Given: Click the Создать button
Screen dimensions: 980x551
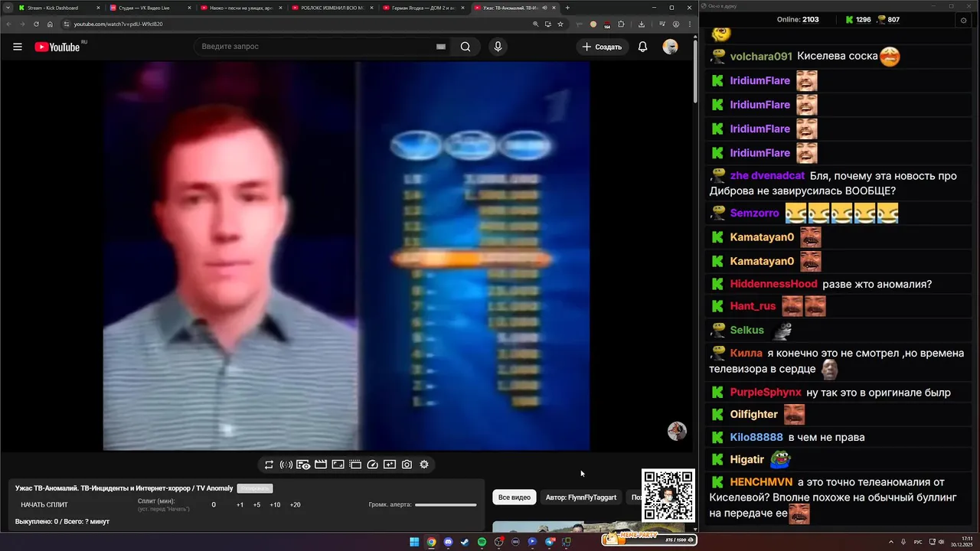Looking at the screenshot, I should pyautogui.click(x=602, y=47).
